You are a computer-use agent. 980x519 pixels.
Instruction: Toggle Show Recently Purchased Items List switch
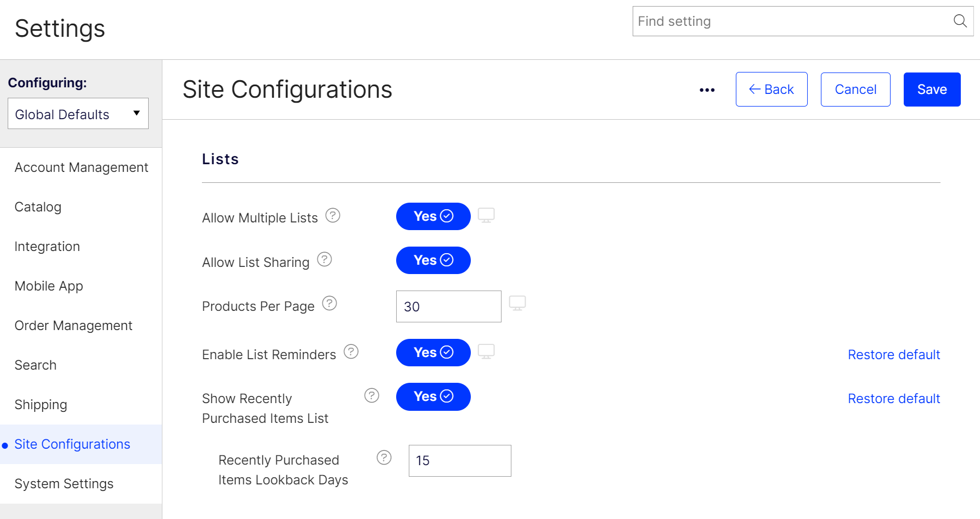(433, 397)
